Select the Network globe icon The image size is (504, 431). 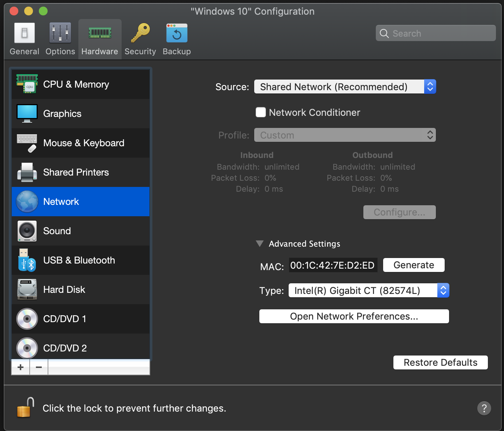click(27, 202)
